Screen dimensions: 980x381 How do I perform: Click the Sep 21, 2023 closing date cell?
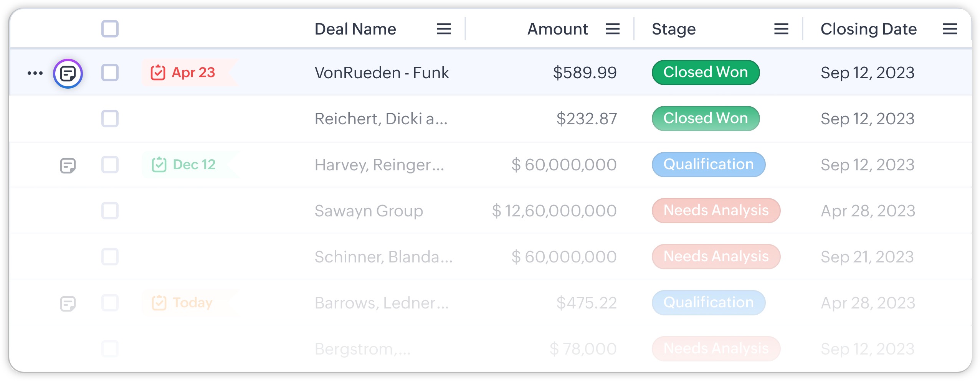point(867,257)
